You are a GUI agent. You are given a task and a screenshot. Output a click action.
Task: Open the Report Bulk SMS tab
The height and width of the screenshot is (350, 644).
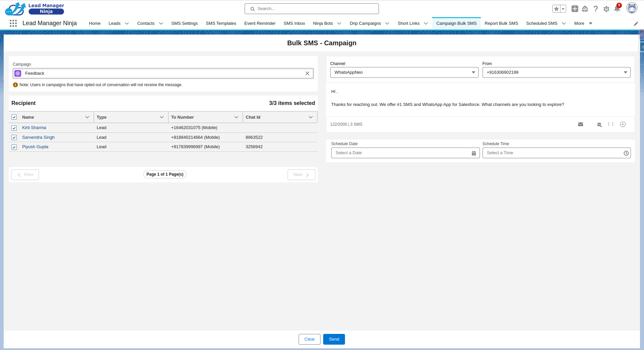coord(501,23)
